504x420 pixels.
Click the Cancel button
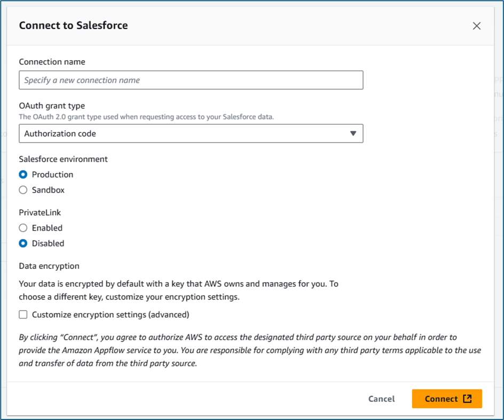point(381,399)
